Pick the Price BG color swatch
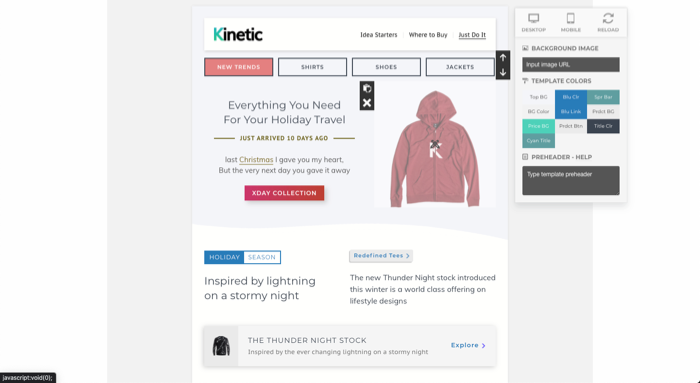The width and height of the screenshot is (700, 383). click(538, 126)
